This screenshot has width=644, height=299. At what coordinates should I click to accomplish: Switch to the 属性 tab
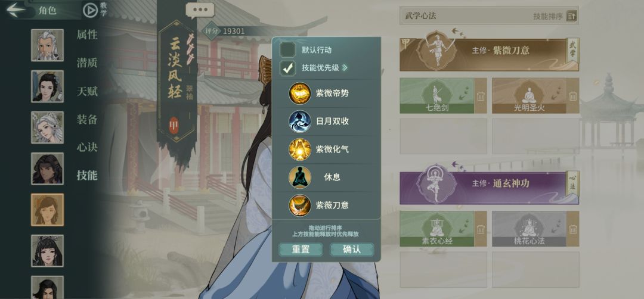pyautogui.click(x=87, y=35)
